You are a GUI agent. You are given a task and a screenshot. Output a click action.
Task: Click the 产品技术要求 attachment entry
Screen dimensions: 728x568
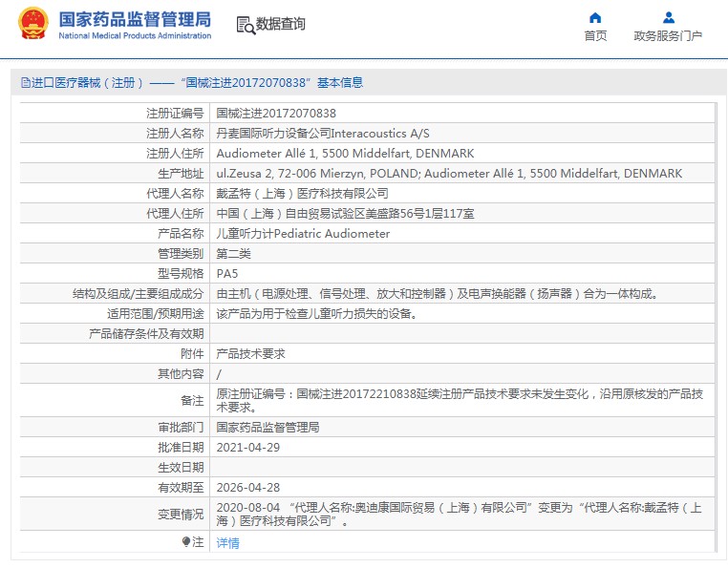point(250,353)
